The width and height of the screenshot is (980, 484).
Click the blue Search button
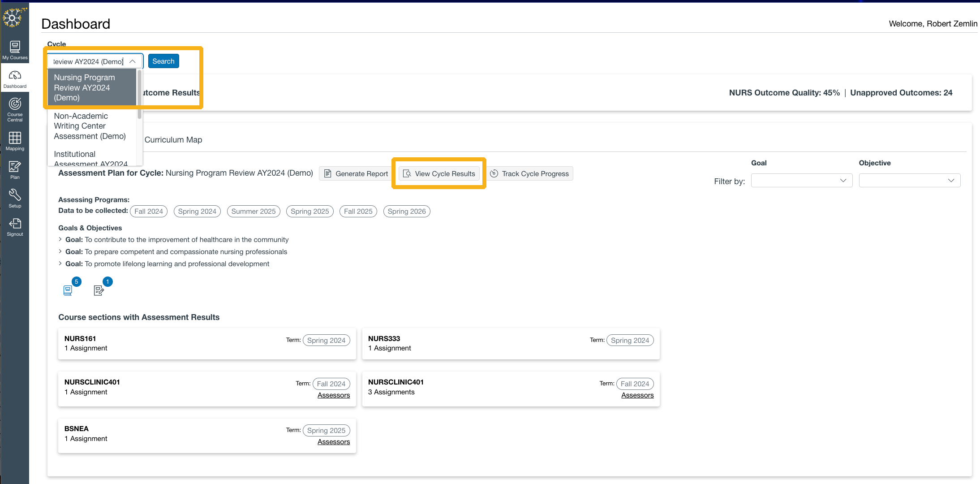click(163, 61)
